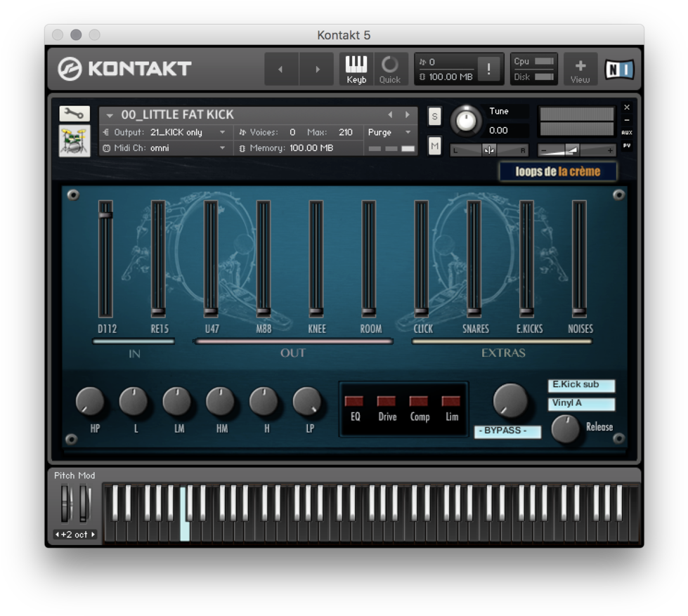The image size is (688, 616).
Task: Toggle the Keyb on-screen keyboard button
Action: (x=356, y=70)
